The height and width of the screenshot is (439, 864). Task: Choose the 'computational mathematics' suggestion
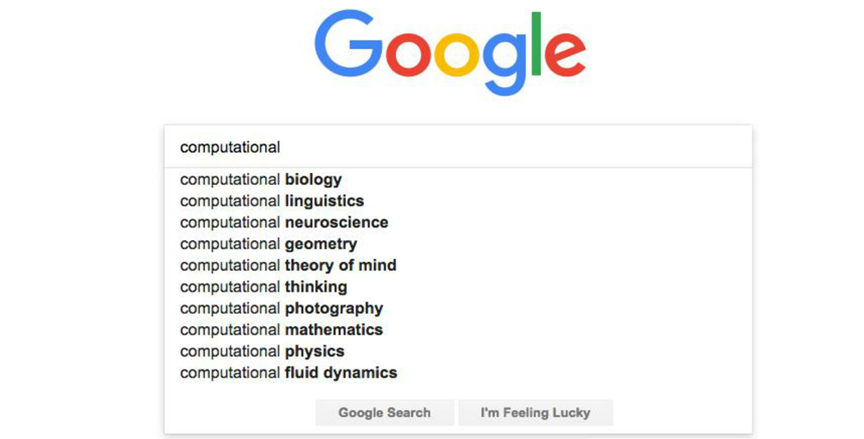click(281, 330)
